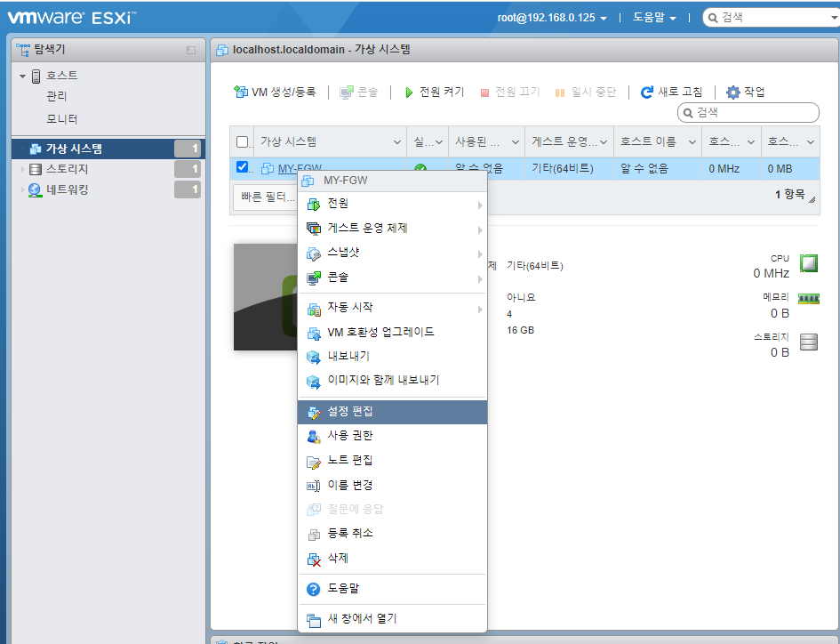Screen dimensions: 840x644
Task: Open the root@192.168.0.125 user dropdown
Action: [552, 18]
